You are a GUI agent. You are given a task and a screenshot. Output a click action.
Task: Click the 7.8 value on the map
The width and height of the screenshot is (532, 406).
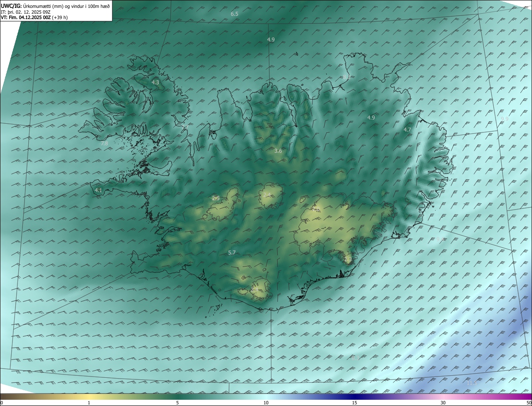pyautogui.click(x=104, y=144)
